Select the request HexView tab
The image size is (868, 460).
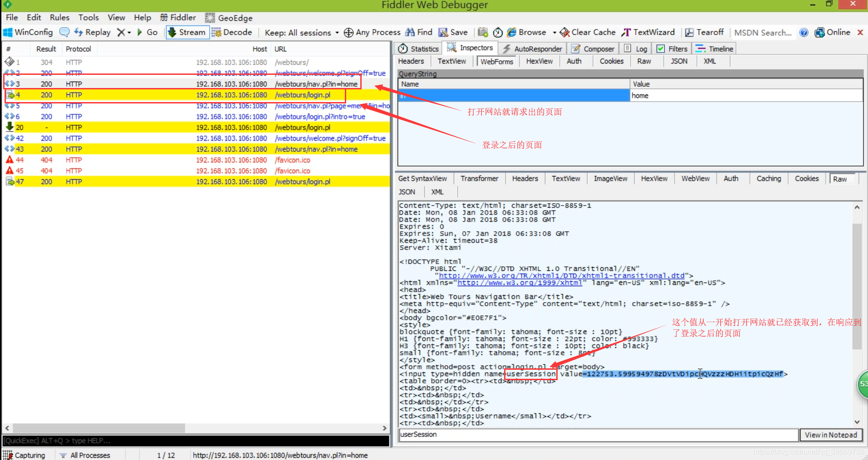click(539, 61)
